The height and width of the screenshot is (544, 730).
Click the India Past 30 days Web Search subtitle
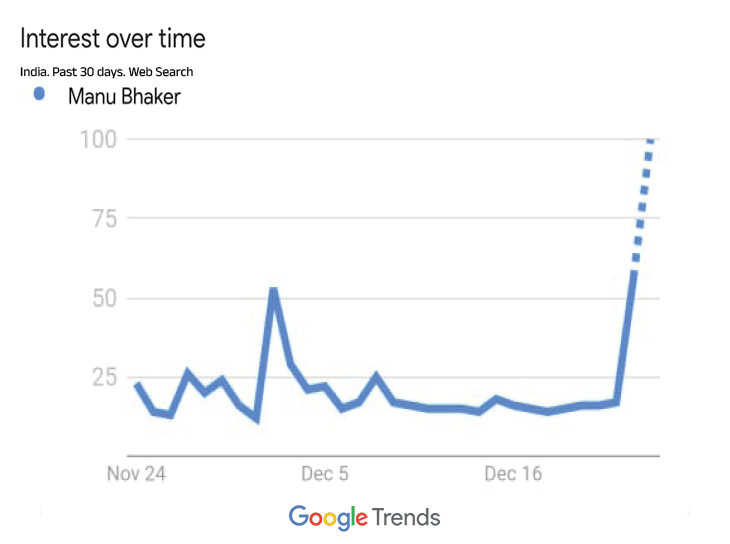[x=106, y=72]
